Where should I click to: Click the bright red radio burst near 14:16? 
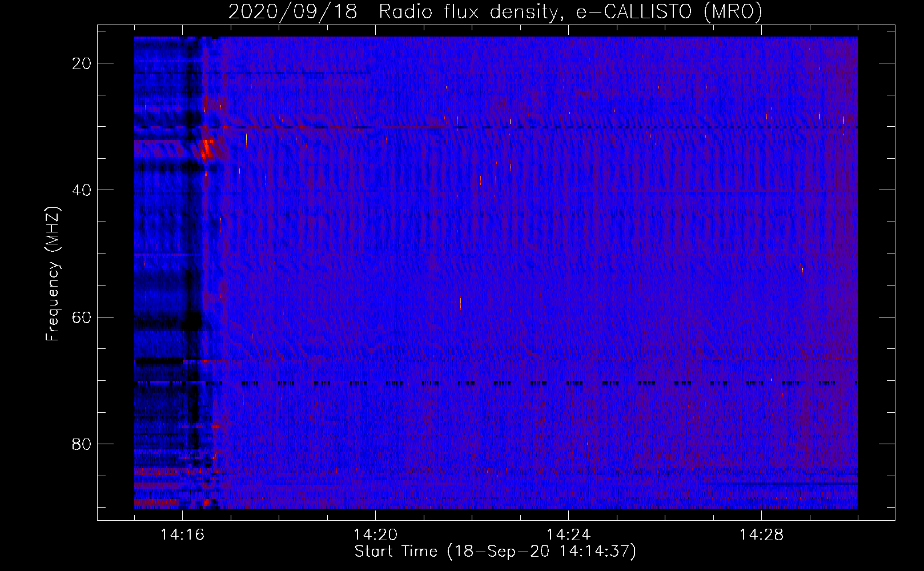[206, 149]
